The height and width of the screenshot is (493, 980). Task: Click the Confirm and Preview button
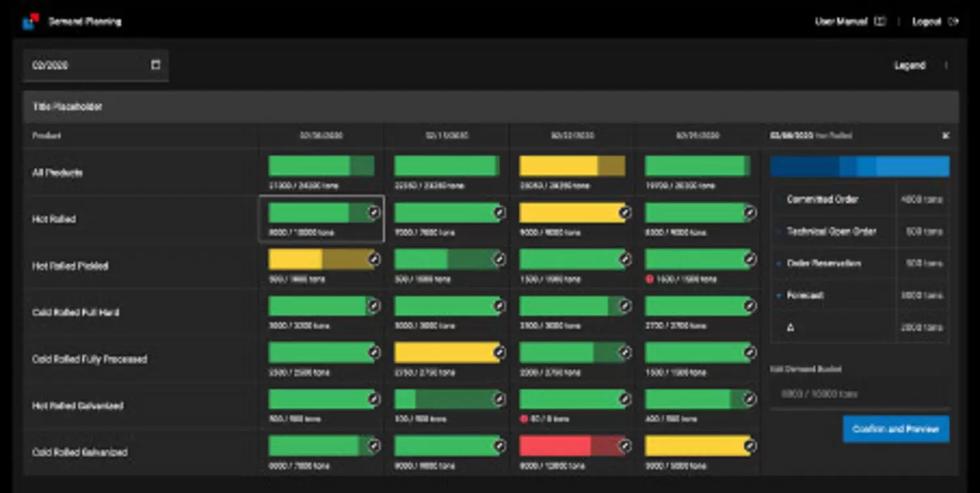(896, 429)
